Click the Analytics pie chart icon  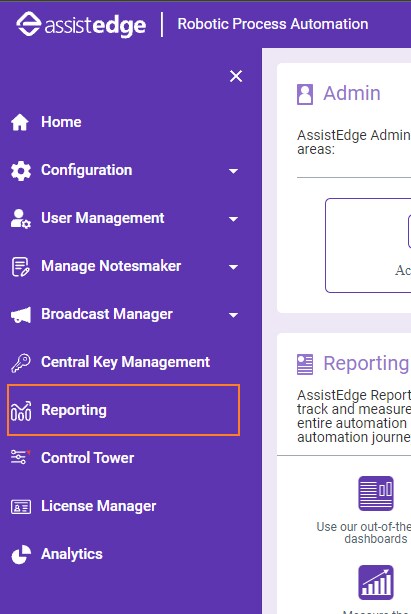(x=21, y=554)
